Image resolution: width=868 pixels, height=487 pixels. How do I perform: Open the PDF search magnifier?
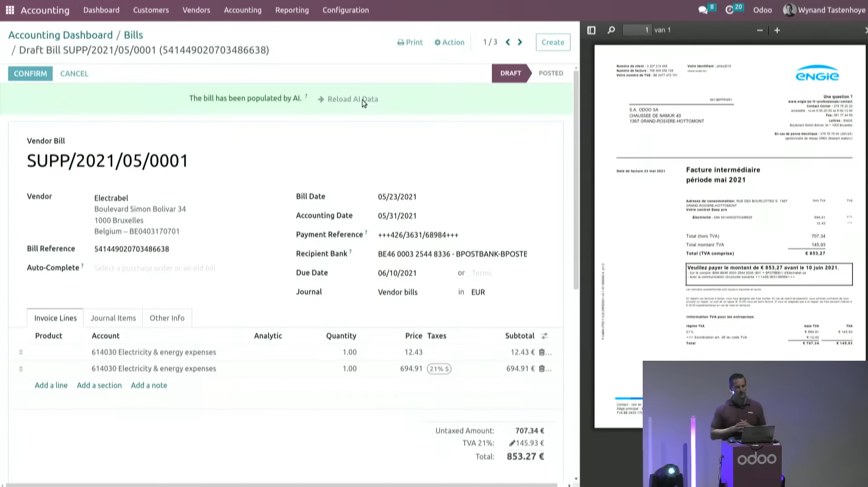611,30
